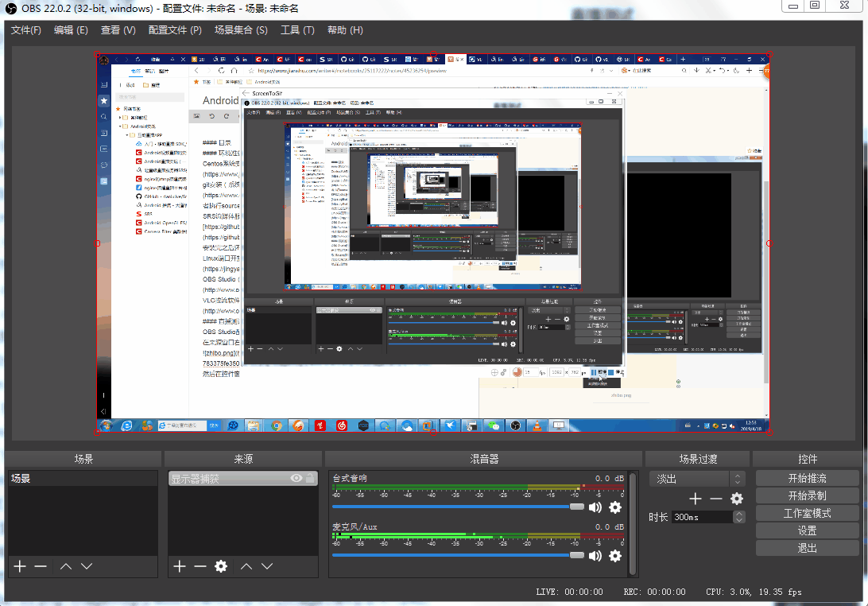Click the 开始推流 button

click(x=807, y=478)
